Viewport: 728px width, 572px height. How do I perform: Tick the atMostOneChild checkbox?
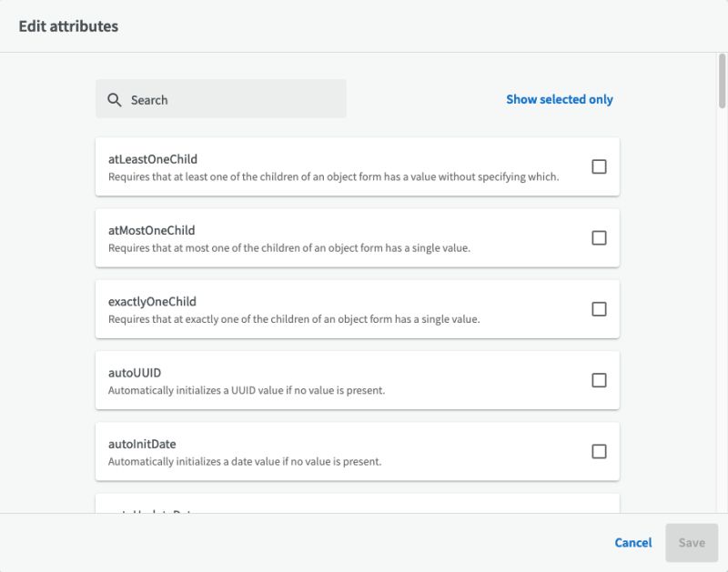[x=599, y=237]
